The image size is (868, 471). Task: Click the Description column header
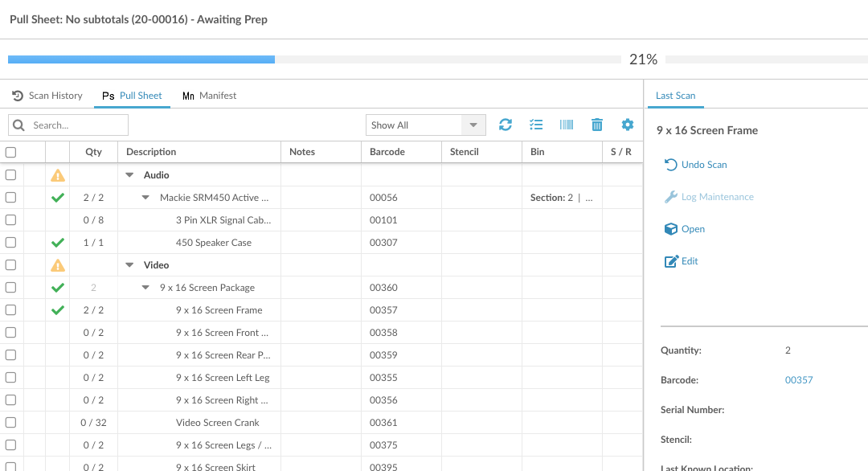(x=199, y=152)
